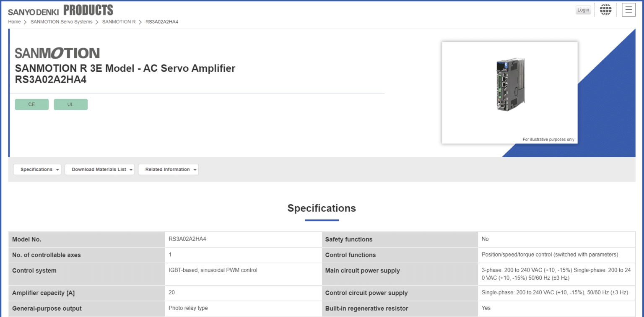Click the SANMOTION brand logo

point(57,53)
